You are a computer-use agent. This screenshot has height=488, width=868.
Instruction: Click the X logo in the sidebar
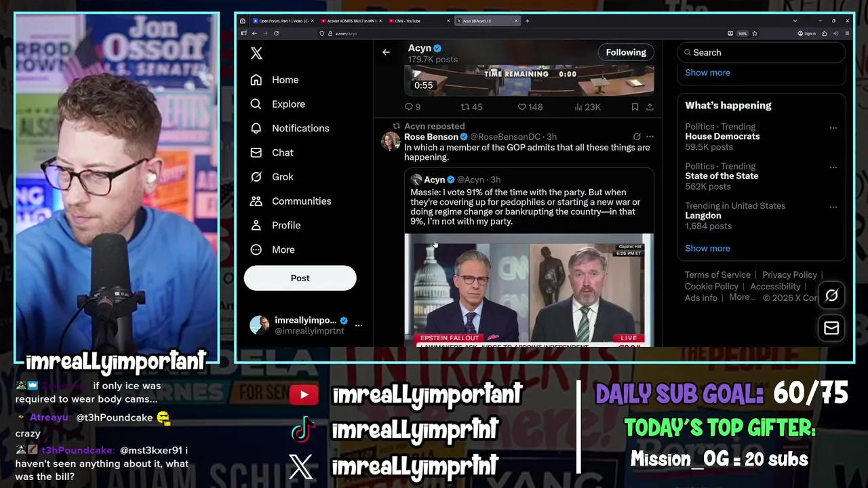tap(256, 54)
